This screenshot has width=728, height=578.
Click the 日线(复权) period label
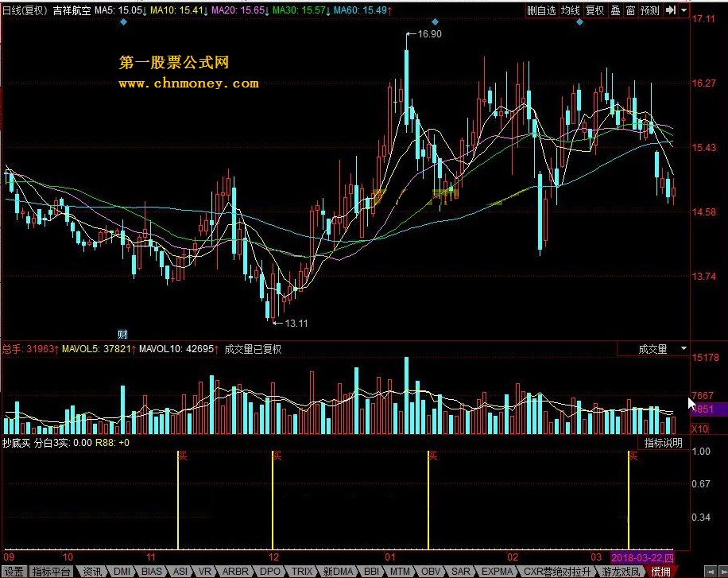tap(25, 10)
